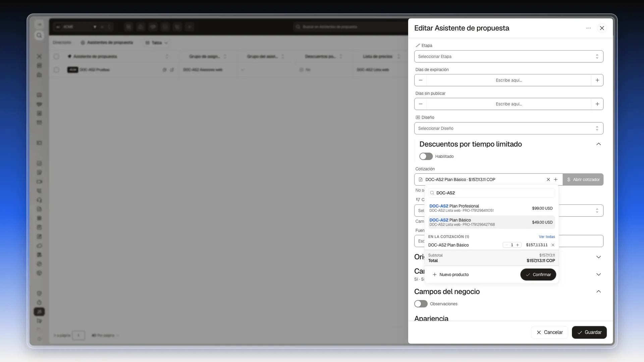Enable the Habilitado limited-time discount toggle
This screenshot has height=362, width=644.
point(426,157)
